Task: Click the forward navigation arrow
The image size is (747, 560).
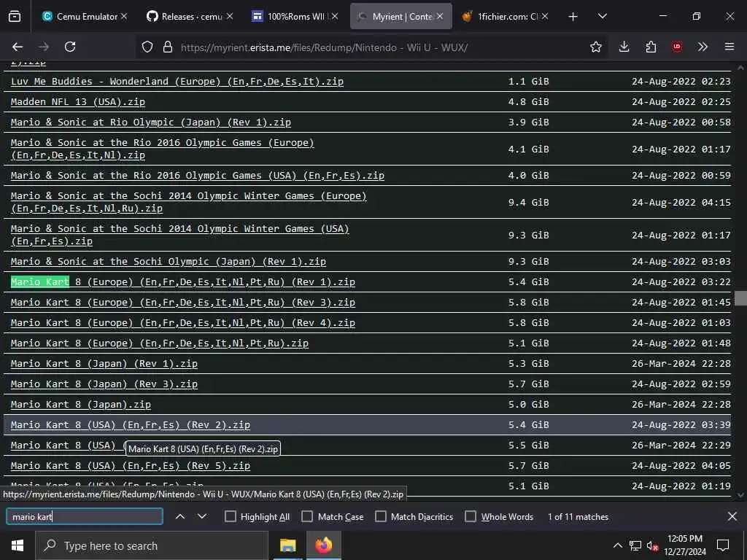Action: pos(44,47)
